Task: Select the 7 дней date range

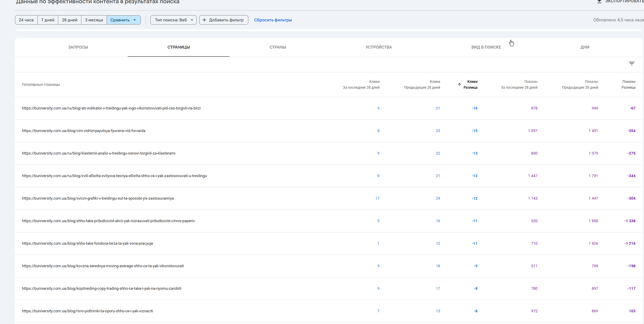Action: coord(48,20)
